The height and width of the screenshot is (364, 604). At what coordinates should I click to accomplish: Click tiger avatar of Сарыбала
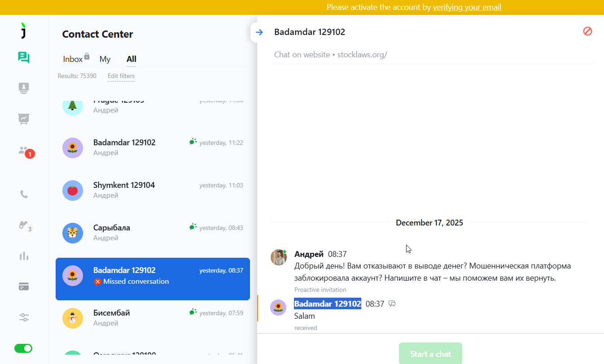72,233
